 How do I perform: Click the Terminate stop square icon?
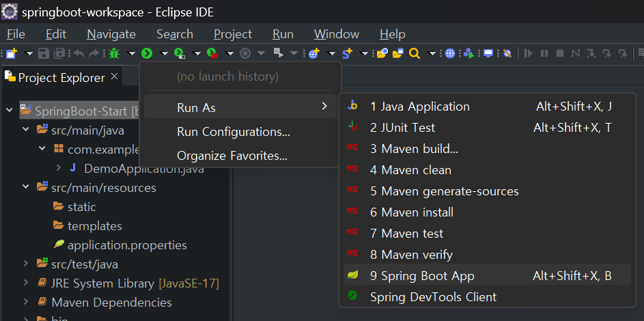coord(560,53)
